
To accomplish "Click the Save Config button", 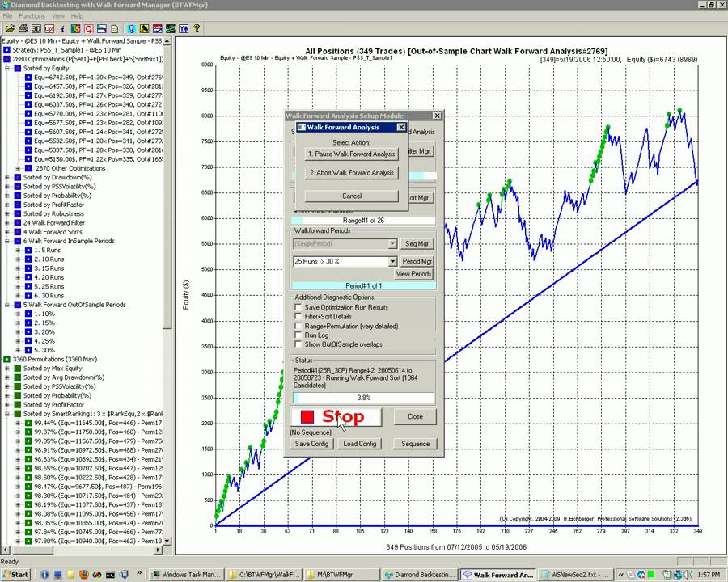I will click(311, 444).
